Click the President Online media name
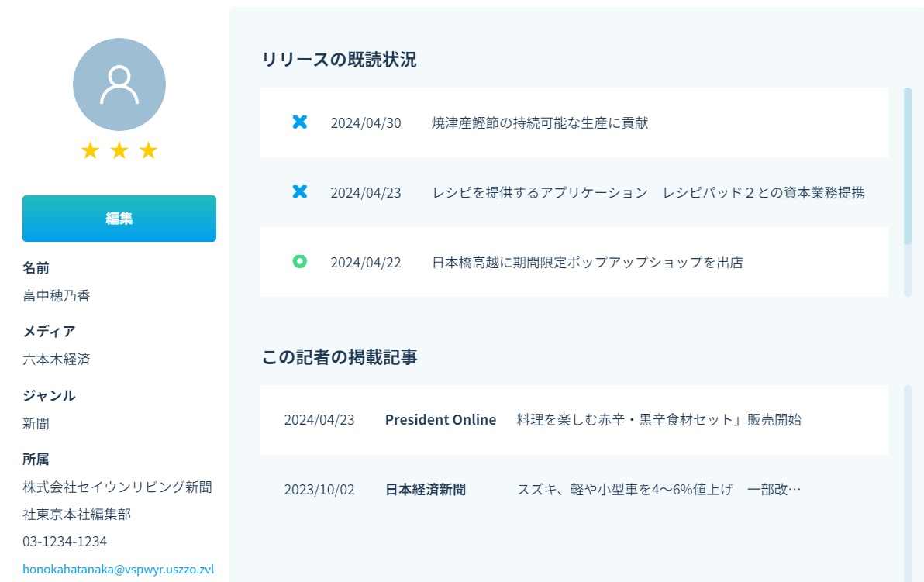This screenshot has width=924, height=582. [440, 420]
